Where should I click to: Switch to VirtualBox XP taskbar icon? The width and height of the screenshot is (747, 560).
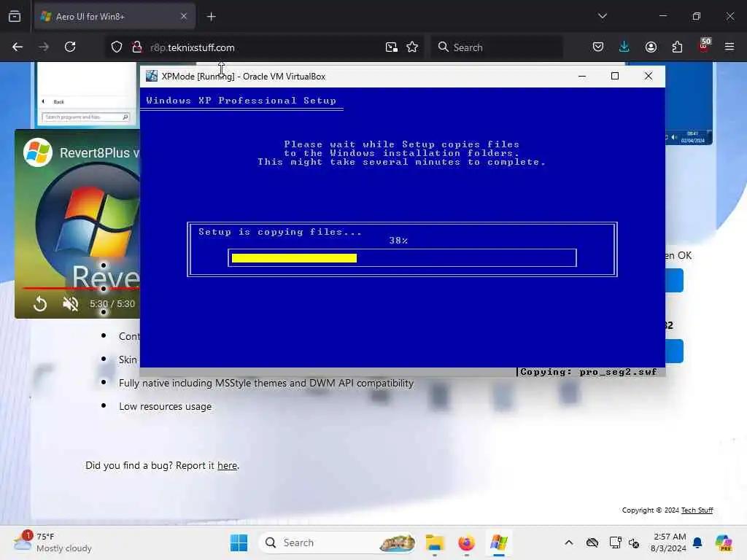click(498, 542)
